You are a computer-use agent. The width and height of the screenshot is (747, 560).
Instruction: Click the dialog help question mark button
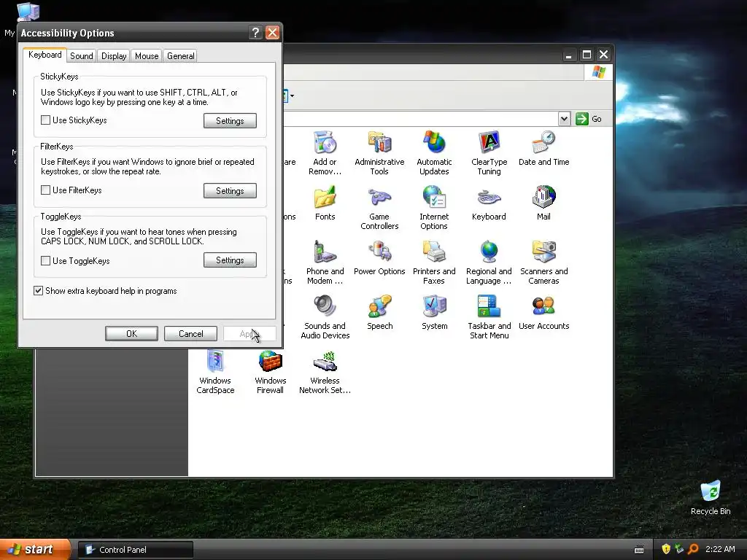pyautogui.click(x=256, y=32)
